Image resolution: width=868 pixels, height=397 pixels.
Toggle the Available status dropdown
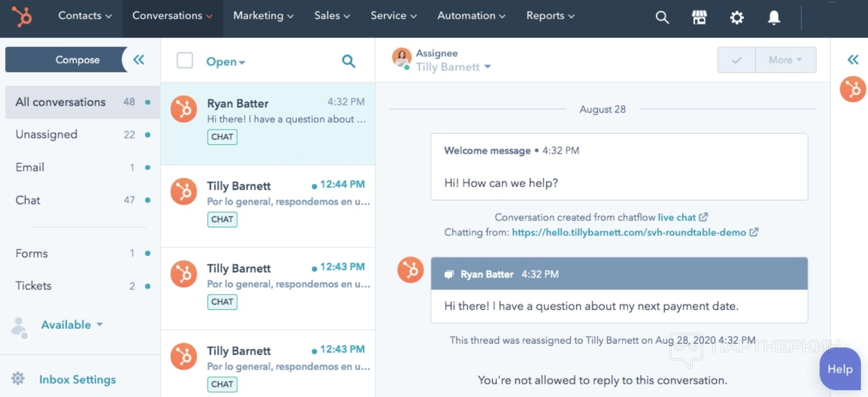pyautogui.click(x=72, y=325)
